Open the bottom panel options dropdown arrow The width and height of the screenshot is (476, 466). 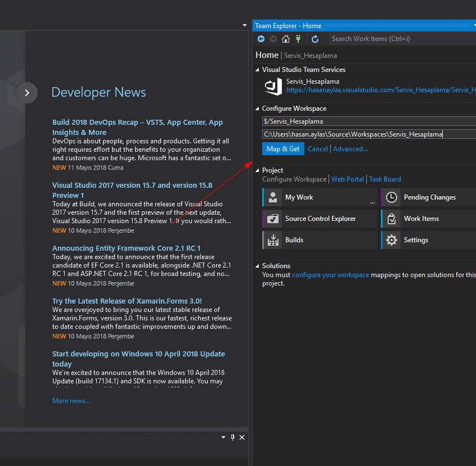pyautogui.click(x=223, y=437)
